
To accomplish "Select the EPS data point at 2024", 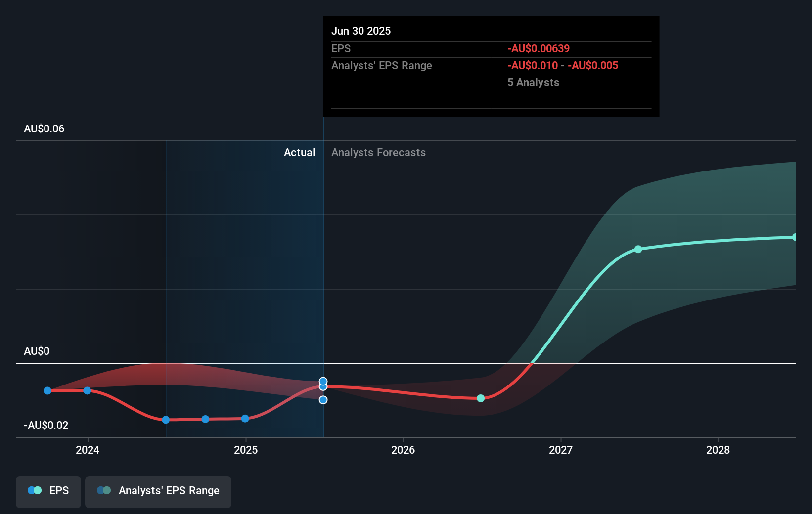I will point(87,390).
